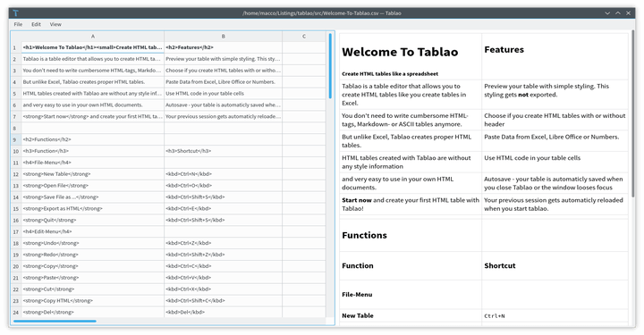Open the File menu
The image size is (644, 335).
pyautogui.click(x=18, y=24)
